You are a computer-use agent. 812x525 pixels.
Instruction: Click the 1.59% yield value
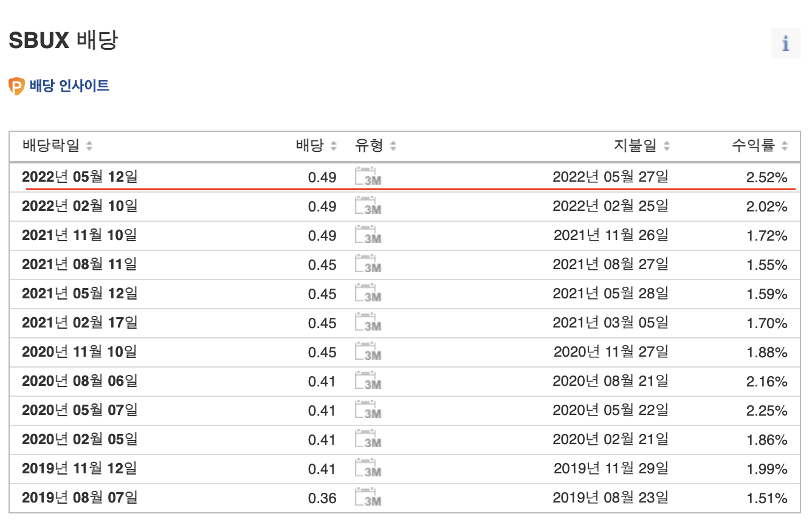pyautogui.click(x=767, y=294)
